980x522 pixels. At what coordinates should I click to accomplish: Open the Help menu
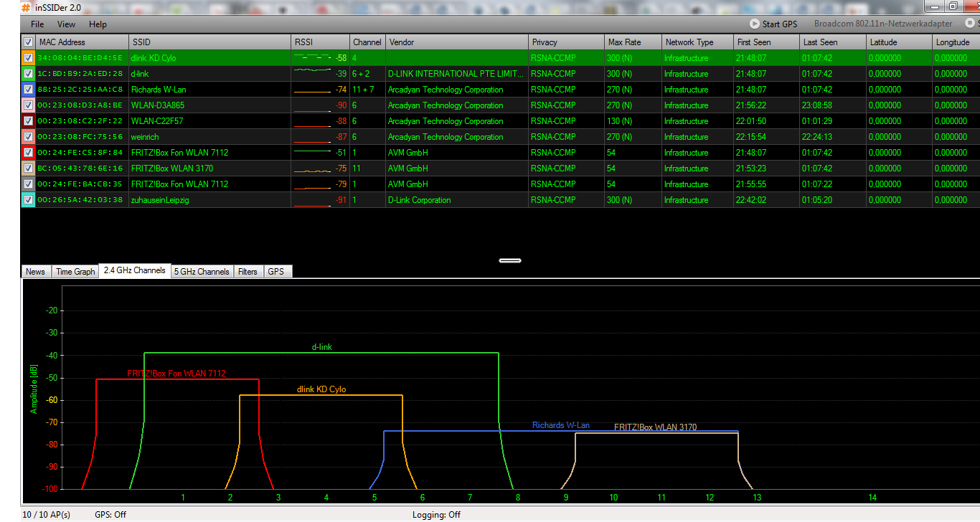[98, 24]
